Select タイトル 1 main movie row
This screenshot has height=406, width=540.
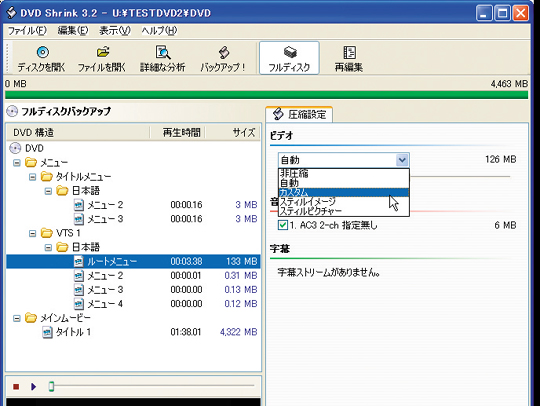[133, 332]
